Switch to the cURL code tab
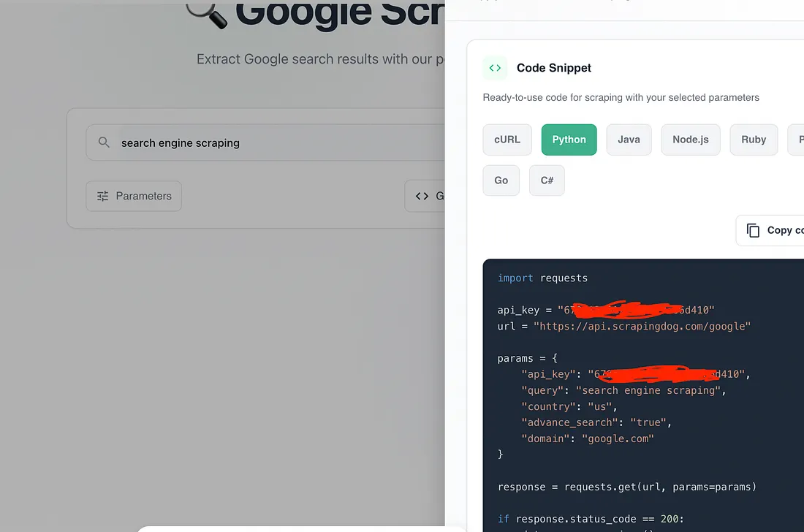The height and width of the screenshot is (532, 804). pos(507,140)
